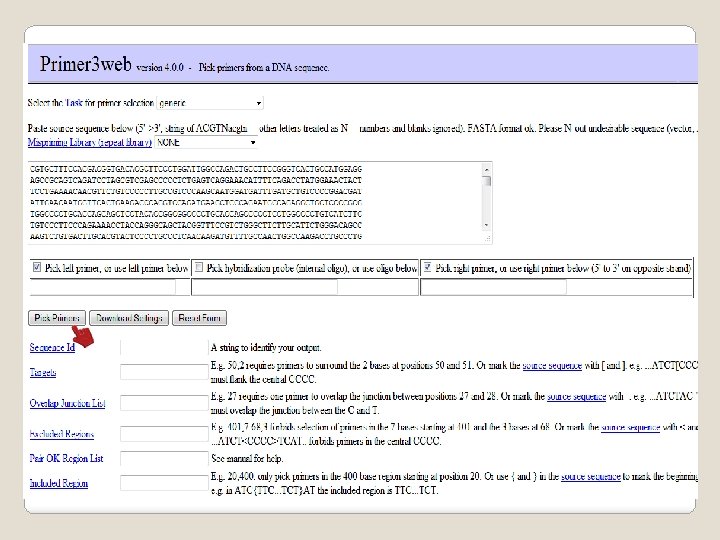Open the Task help link

coord(74,103)
